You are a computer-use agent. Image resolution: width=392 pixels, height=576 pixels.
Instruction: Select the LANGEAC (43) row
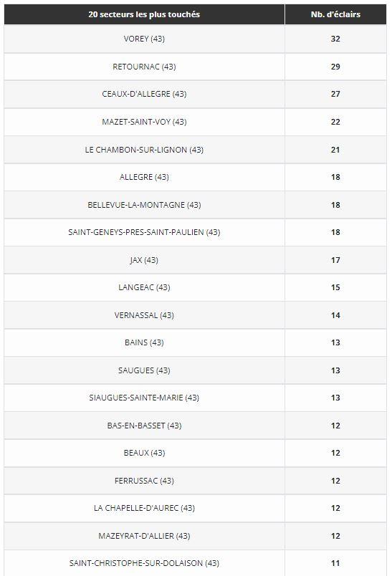(x=195, y=287)
